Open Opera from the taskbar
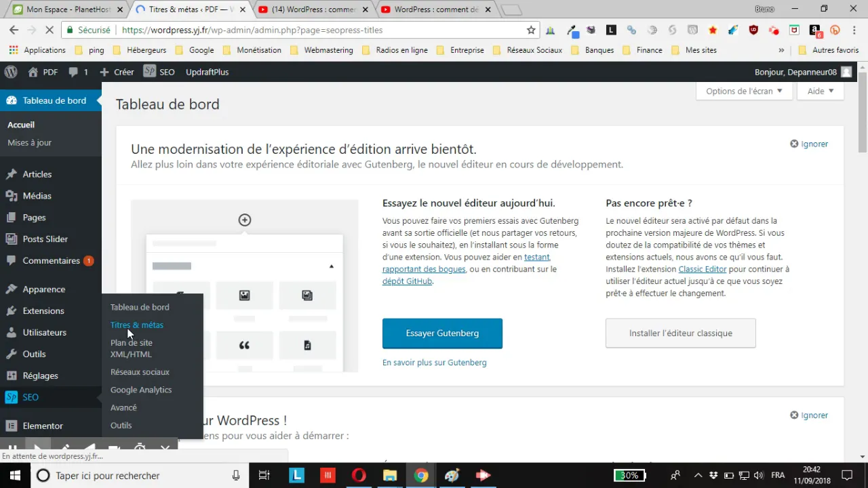The image size is (868, 488). coord(359,475)
